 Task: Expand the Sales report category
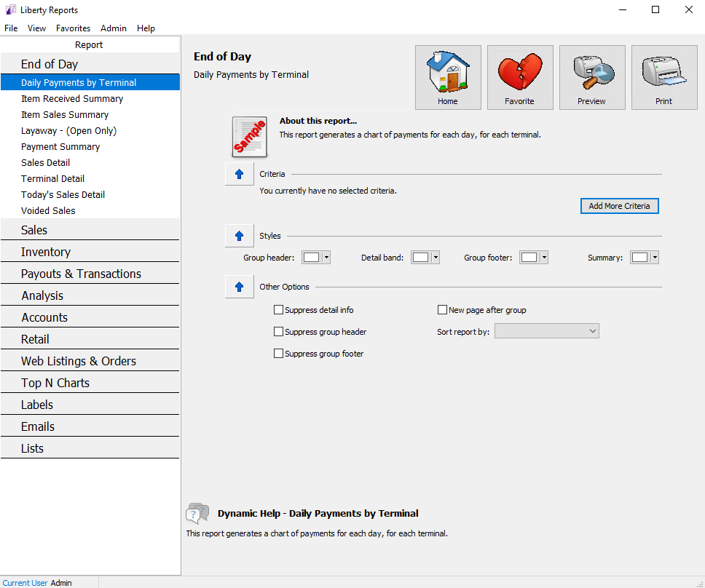[x=90, y=229]
